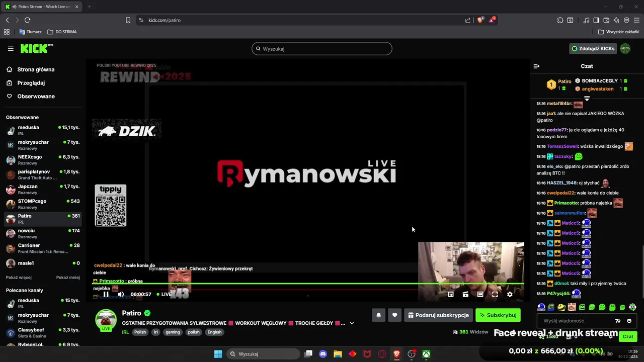Viewport: 644px width, 362px height.
Task: Bookmark this page icon in address bar
Action: (x=128, y=20)
